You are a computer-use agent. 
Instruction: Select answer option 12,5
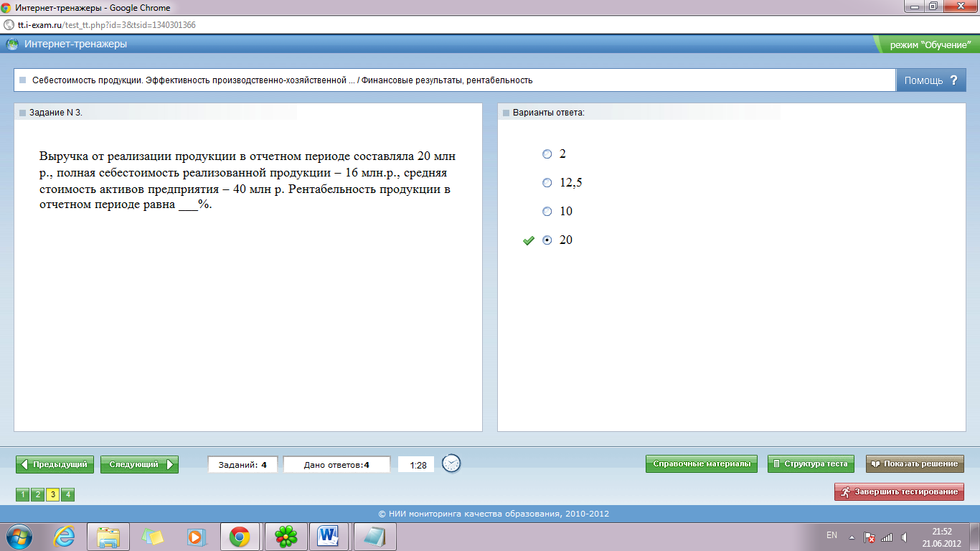coord(547,183)
